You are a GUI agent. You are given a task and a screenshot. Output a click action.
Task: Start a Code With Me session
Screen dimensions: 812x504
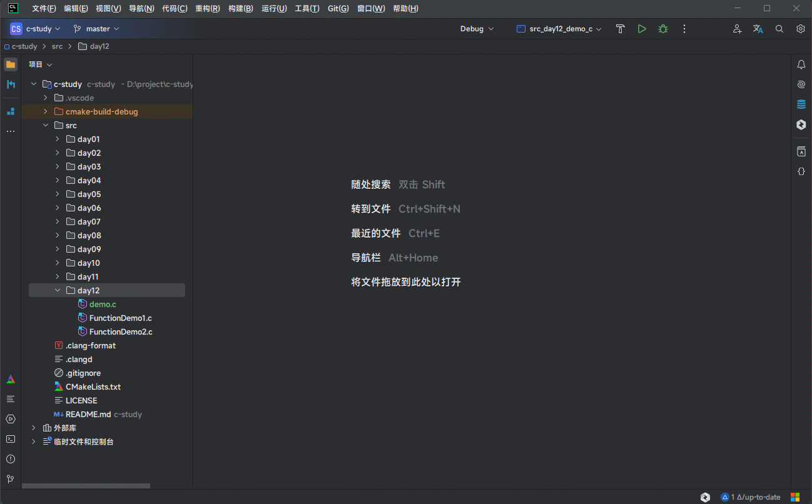click(737, 29)
